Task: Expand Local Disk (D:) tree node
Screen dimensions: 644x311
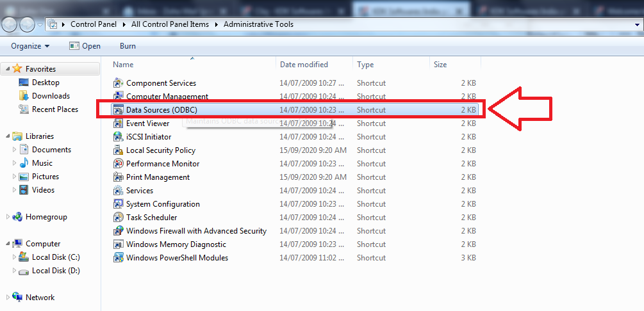Action: [x=15, y=271]
